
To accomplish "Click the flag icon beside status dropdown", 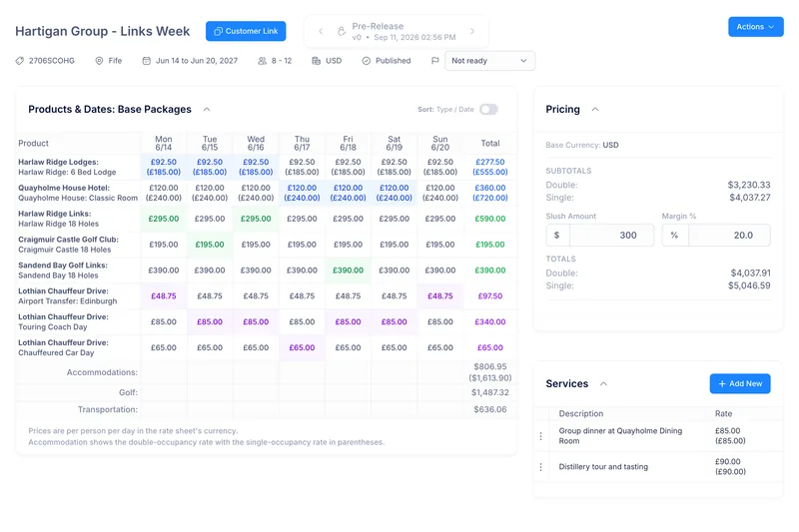I will click(434, 61).
